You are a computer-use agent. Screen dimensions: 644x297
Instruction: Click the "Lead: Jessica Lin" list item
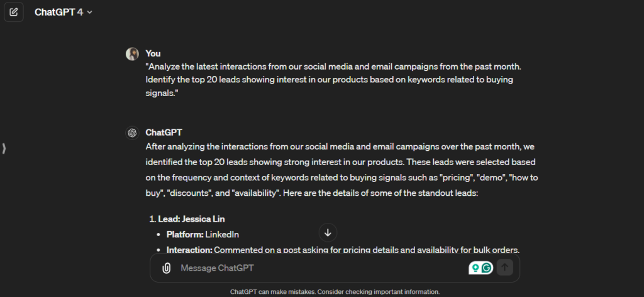(191, 219)
